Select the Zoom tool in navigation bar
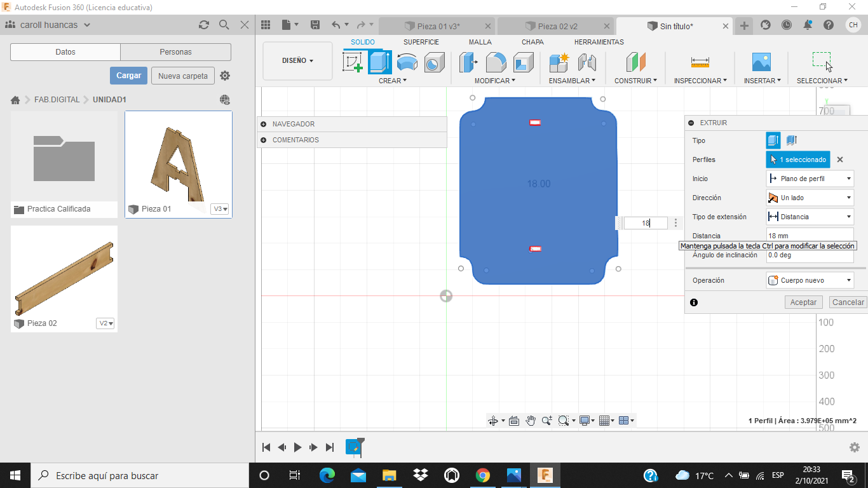Viewport: 868px width, 488px height. 547,421
